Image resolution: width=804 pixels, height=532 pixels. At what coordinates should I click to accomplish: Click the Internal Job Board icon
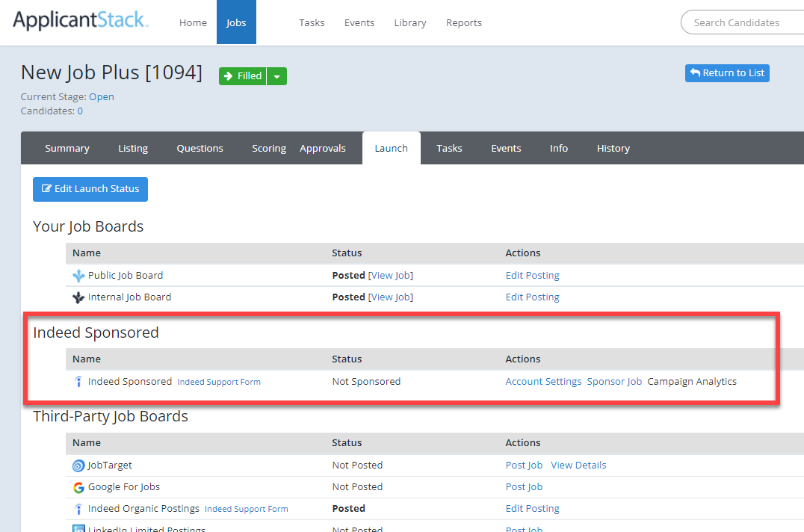pos(78,297)
